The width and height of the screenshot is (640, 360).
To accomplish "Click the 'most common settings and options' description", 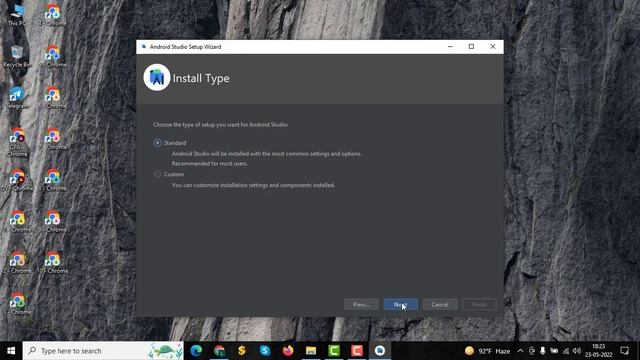I will coord(267,154).
